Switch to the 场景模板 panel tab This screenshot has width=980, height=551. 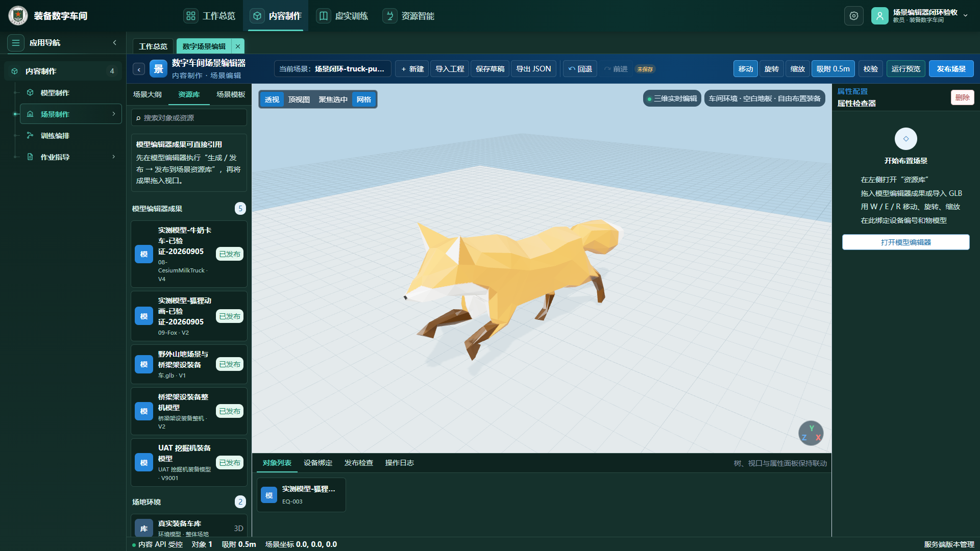[x=231, y=94]
